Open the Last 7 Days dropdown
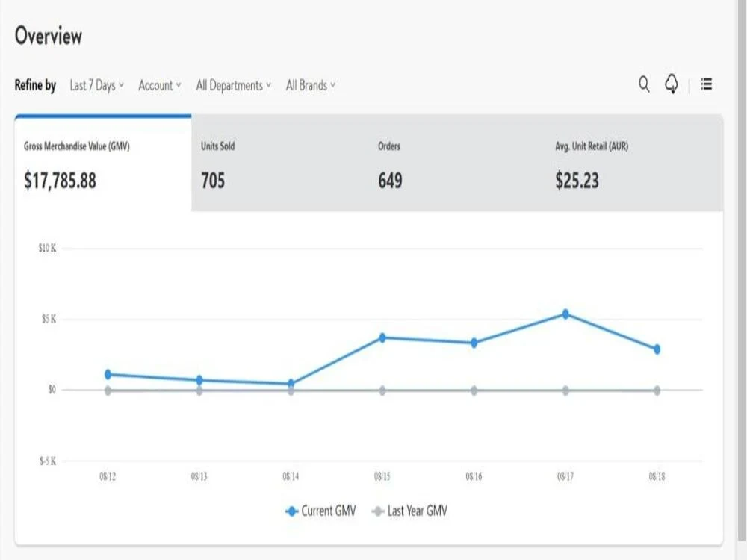This screenshot has height=560, width=747. (96, 85)
